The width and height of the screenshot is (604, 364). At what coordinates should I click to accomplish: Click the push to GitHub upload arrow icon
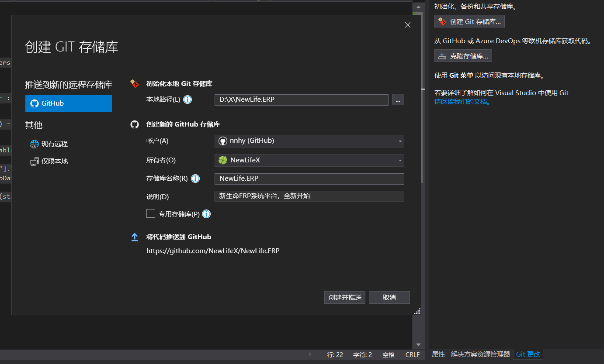[135, 237]
